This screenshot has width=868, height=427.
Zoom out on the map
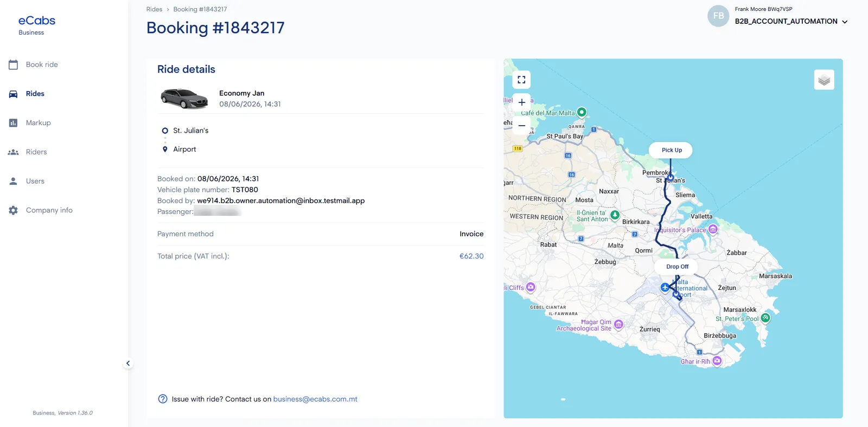521,125
